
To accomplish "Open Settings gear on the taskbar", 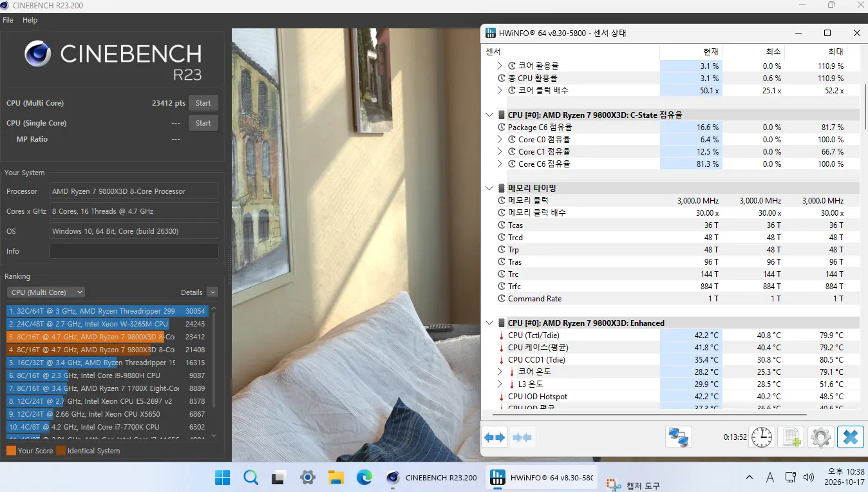I will pyautogui.click(x=308, y=477).
